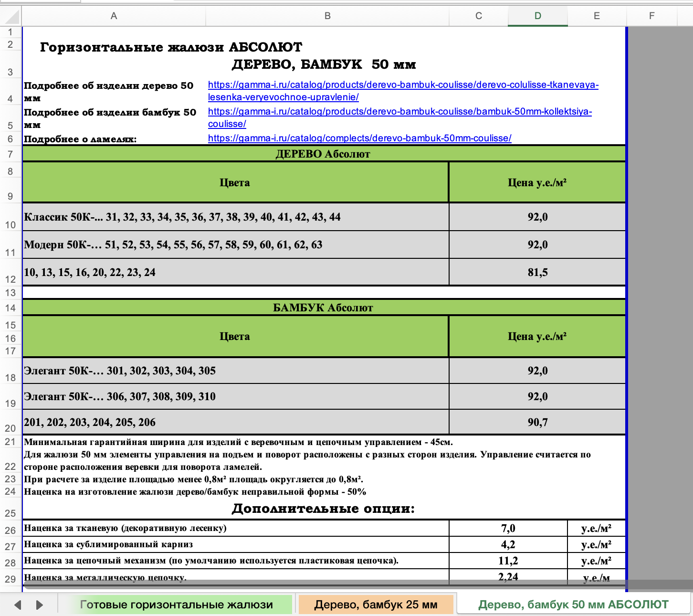Image resolution: width=693 pixels, height=616 pixels.
Task: Open the derevo-bambuk-50mm-coulisse complects link
Action: coord(360,138)
